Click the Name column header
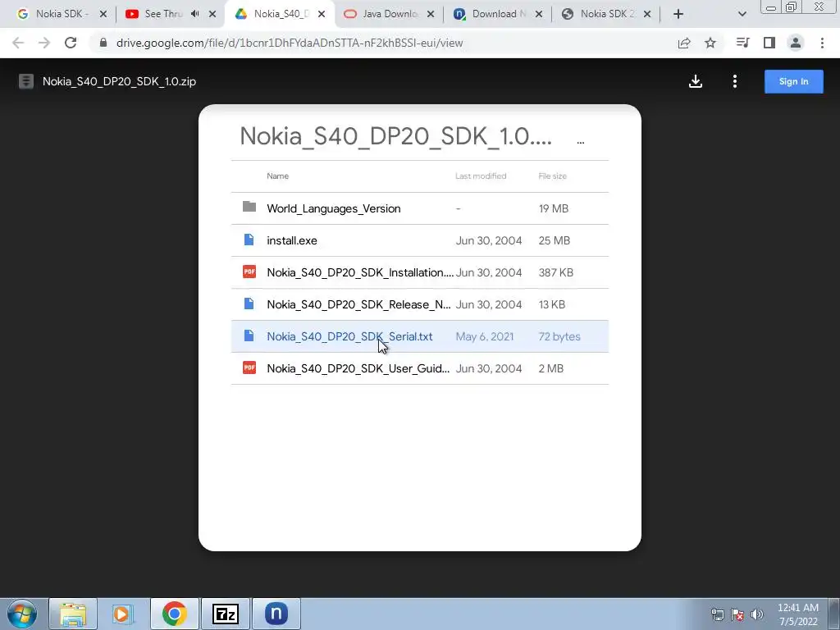Image resolution: width=840 pixels, height=630 pixels. pos(277,176)
